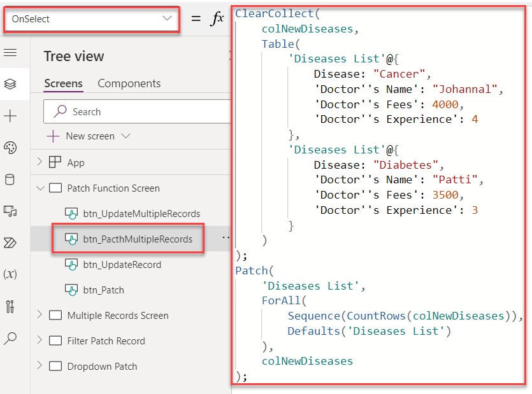
Task: Click the "Cancer" string value
Action: [x=399, y=74]
